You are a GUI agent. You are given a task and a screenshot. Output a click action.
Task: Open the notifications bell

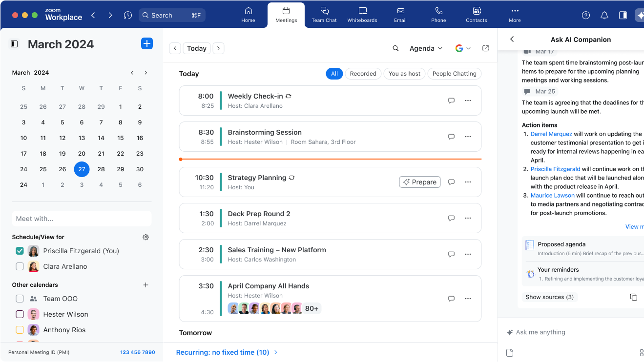tap(604, 15)
